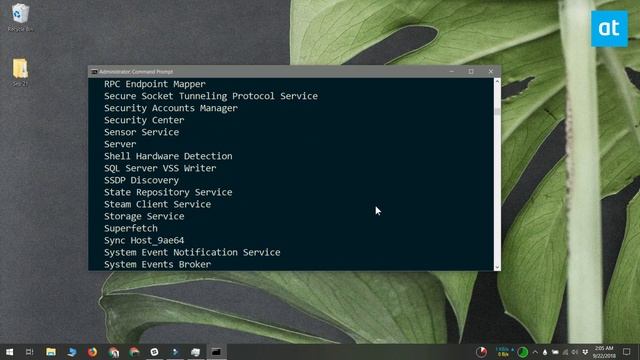Image resolution: width=640 pixels, height=360 pixels.
Task: Click the 'Sensor Service' line
Action: pos(141,132)
